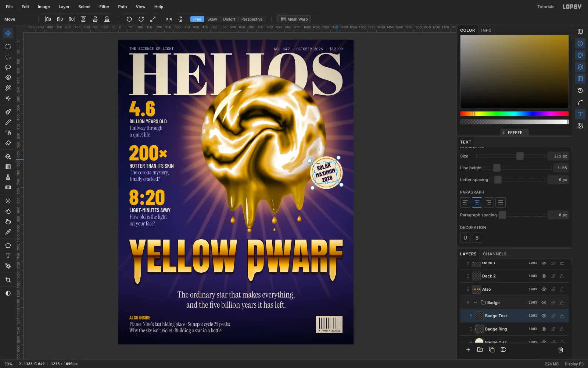Image resolution: width=588 pixels, height=368 pixels.
Task: Select the Eraser tool
Action: click(x=8, y=143)
